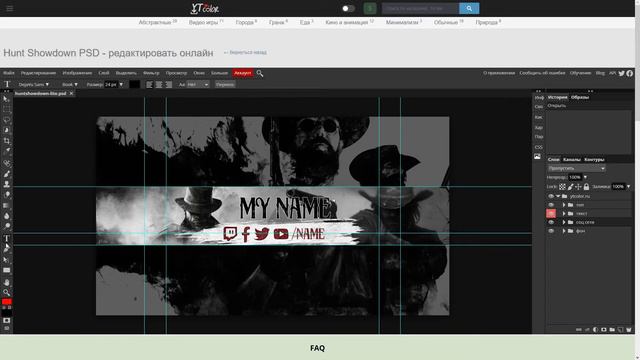The image size is (640, 360).
Task: Select the Type tool in toolbox
Action: pos(7,238)
